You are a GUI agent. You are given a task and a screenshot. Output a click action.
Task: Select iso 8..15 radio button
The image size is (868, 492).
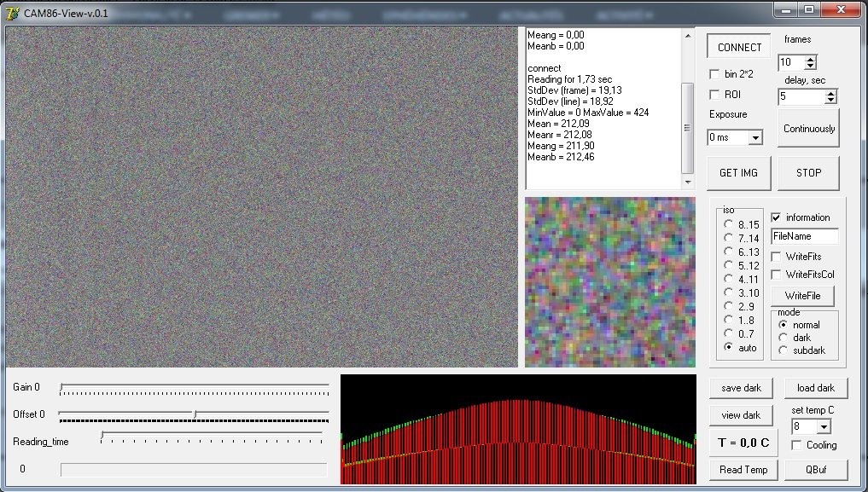729,224
